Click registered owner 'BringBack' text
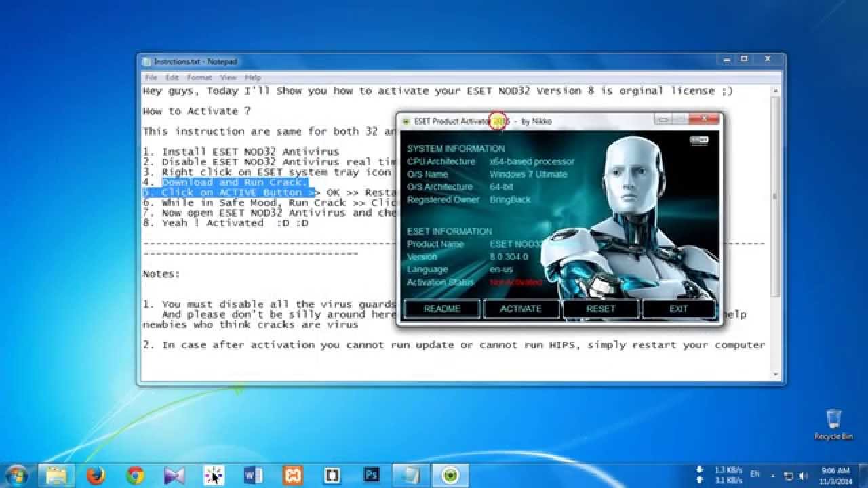This screenshot has width=868, height=488. tap(510, 200)
